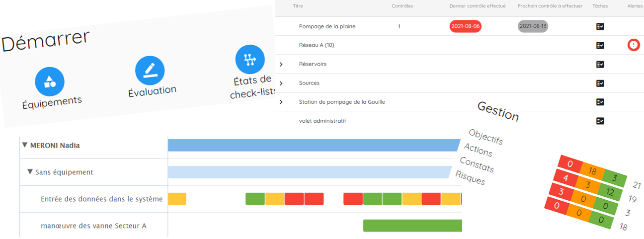
Task: Expand Station de pompage de la Gouille
Action: tap(281, 102)
